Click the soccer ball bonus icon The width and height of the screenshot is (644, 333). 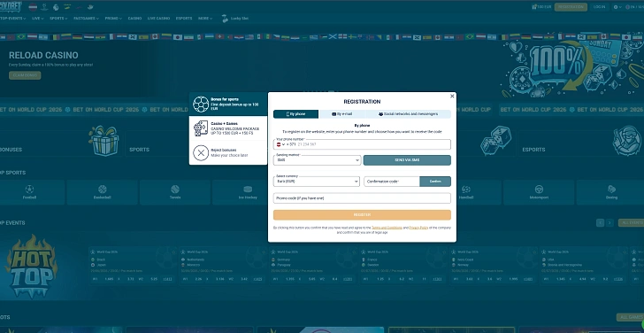[x=201, y=105]
